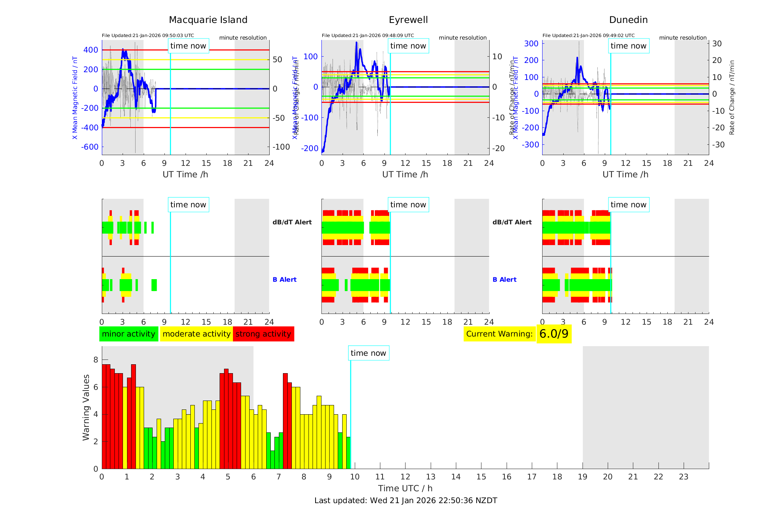
Task: Click the Eyrewell chart title
Action: click(408, 20)
